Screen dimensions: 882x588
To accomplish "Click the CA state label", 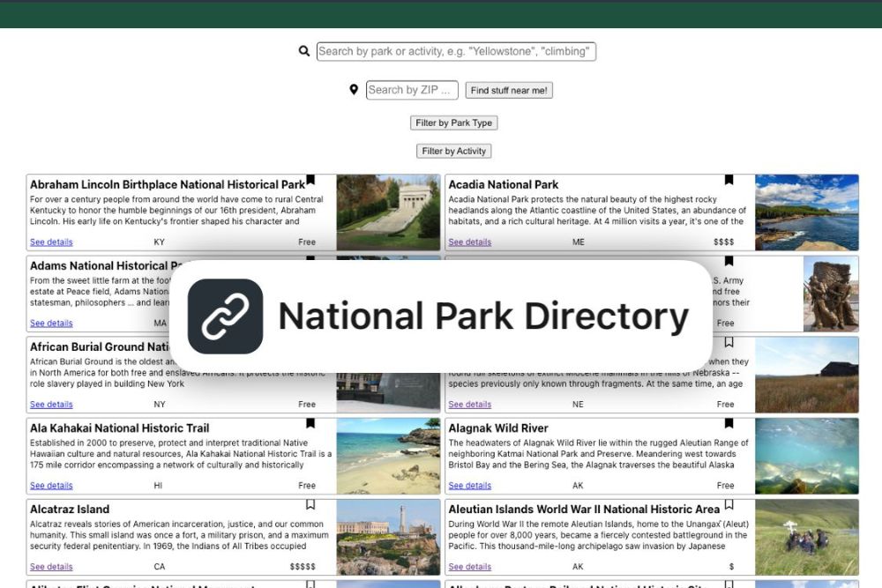I will pos(160,567).
